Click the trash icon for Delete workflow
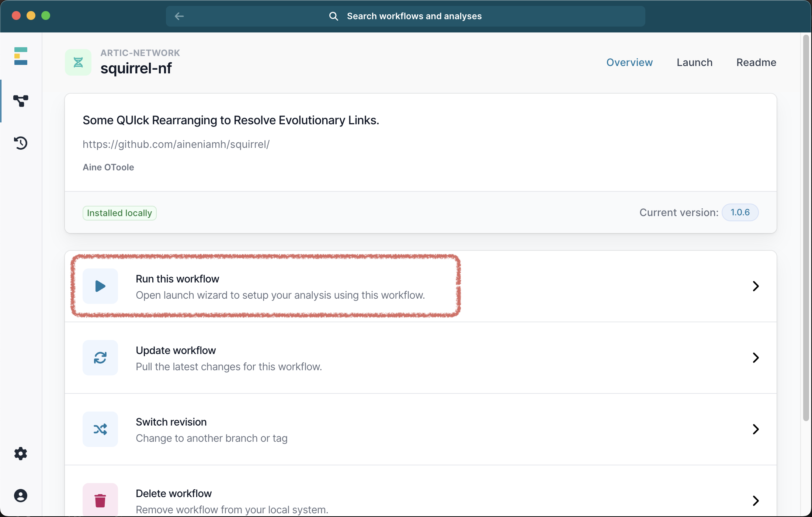The image size is (812, 517). tap(100, 500)
